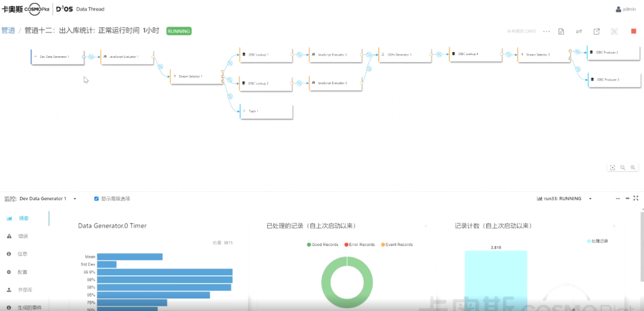This screenshot has width=644, height=311.
Task: Maximize the monitoring panel
Action: pyautogui.click(x=636, y=198)
